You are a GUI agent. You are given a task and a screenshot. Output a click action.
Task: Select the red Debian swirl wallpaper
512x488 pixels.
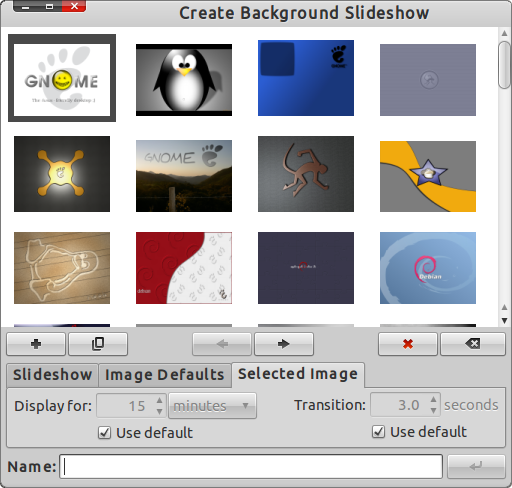pyautogui.click(x=184, y=268)
